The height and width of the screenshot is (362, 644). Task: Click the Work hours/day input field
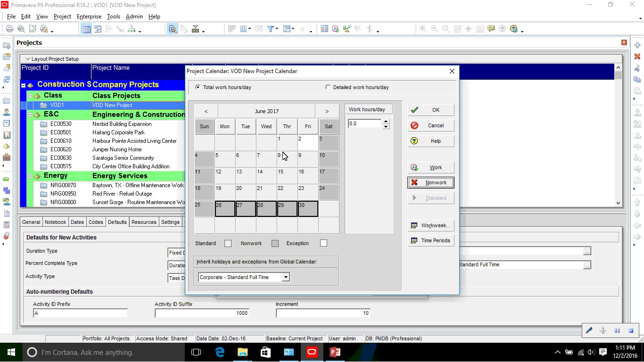pos(364,124)
